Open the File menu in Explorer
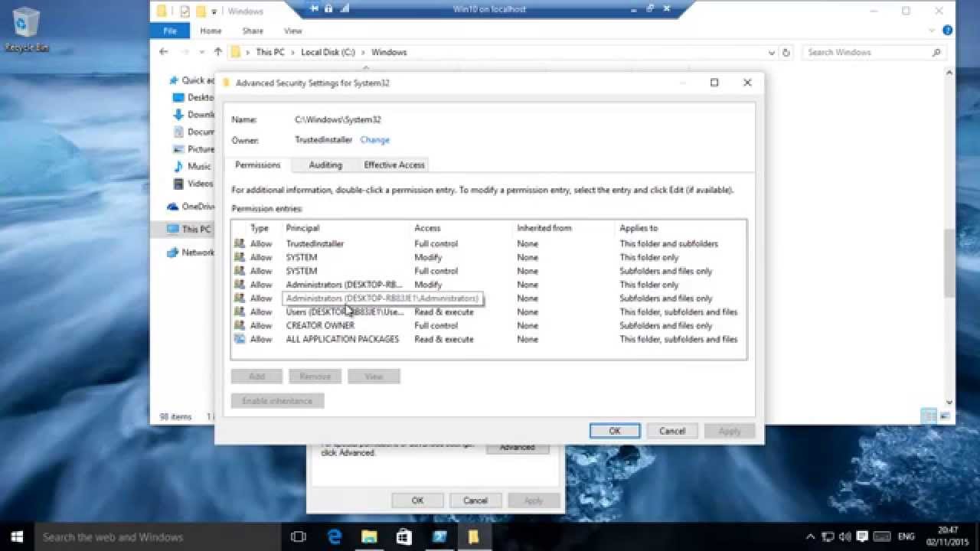980x551 pixels. (x=170, y=31)
